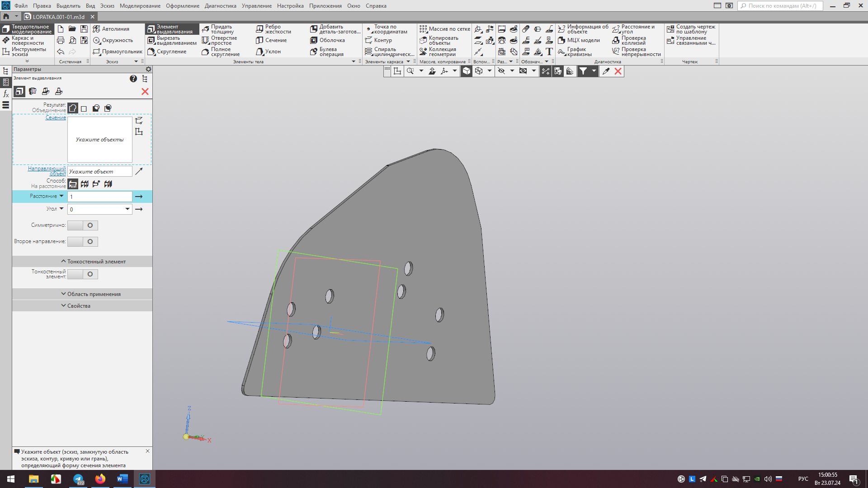868x488 pixels.
Task: Open the МЦХ модели mass properties tool
Action: point(579,40)
